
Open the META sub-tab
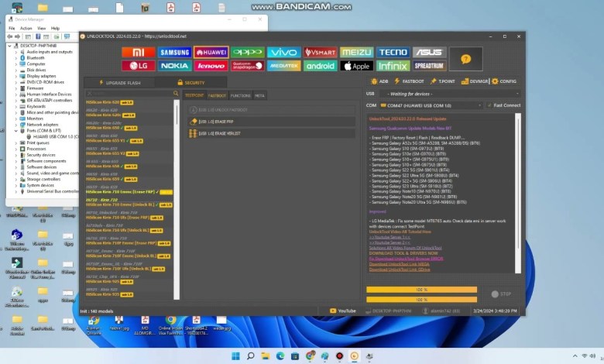259,95
